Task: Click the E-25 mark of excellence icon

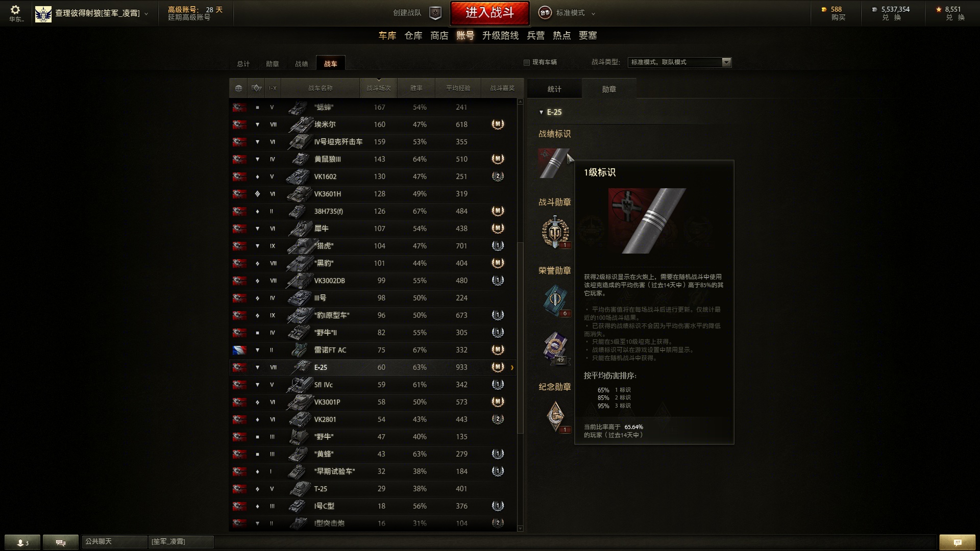Action: click(x=554, y=163)
